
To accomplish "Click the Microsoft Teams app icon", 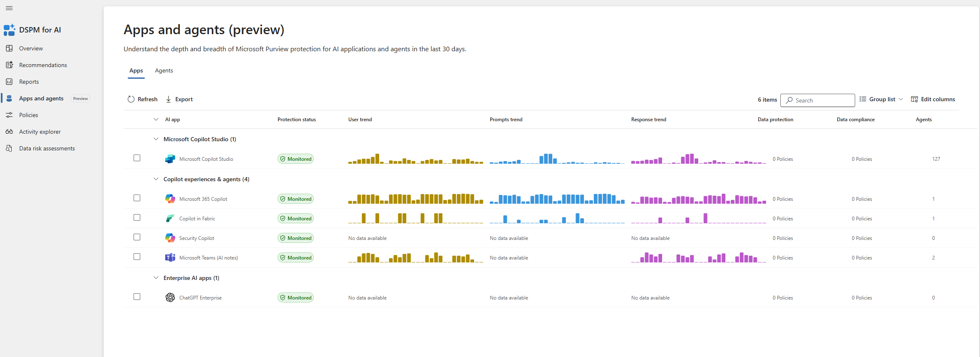I will tap(170, 257).
